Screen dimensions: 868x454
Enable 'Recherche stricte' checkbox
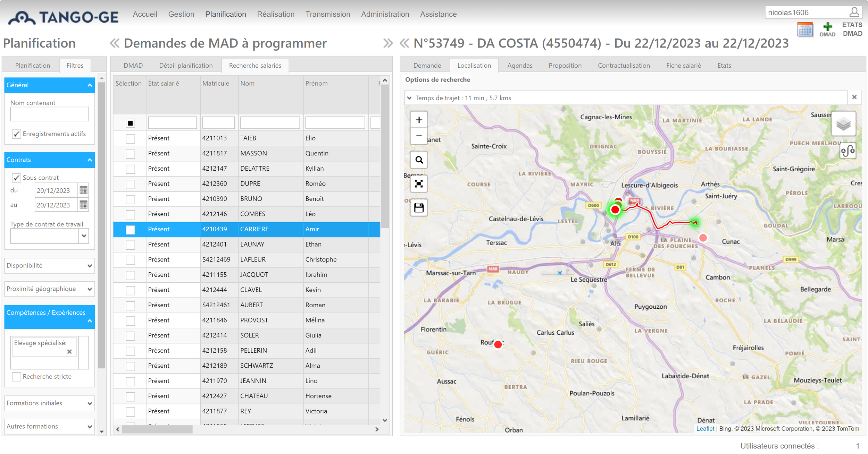pyautogui.click(x=16, y=376)
